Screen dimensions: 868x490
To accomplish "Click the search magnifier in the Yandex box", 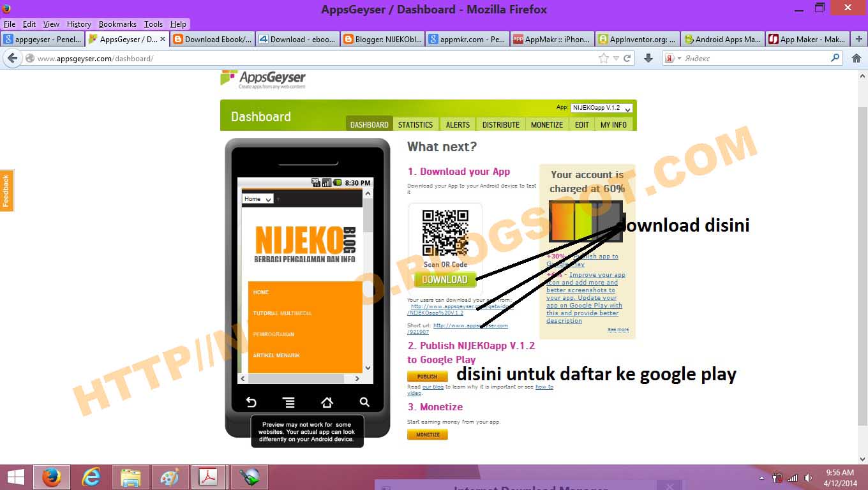I will click(x=835, y=58).
